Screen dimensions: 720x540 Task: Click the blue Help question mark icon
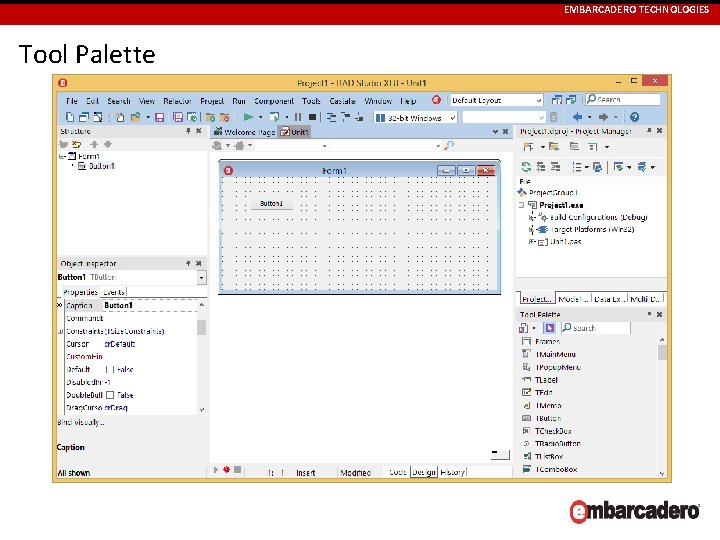tap(634, 117)
